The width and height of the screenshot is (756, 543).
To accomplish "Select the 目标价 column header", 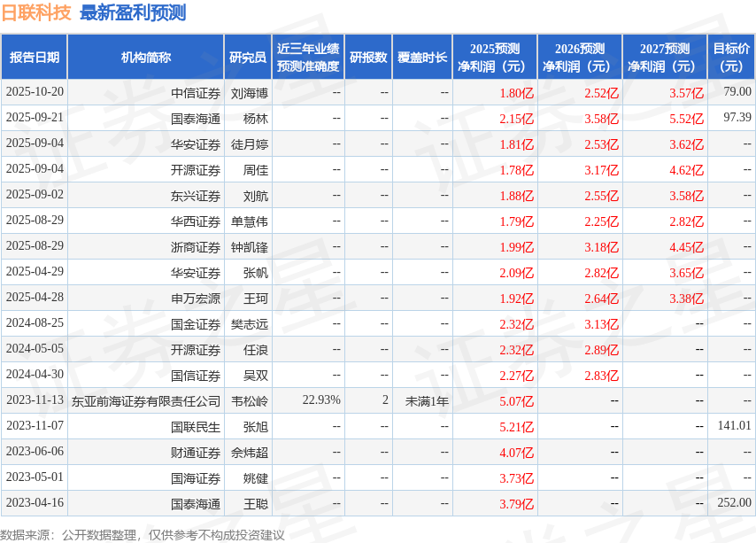I will tap(731, 57).
